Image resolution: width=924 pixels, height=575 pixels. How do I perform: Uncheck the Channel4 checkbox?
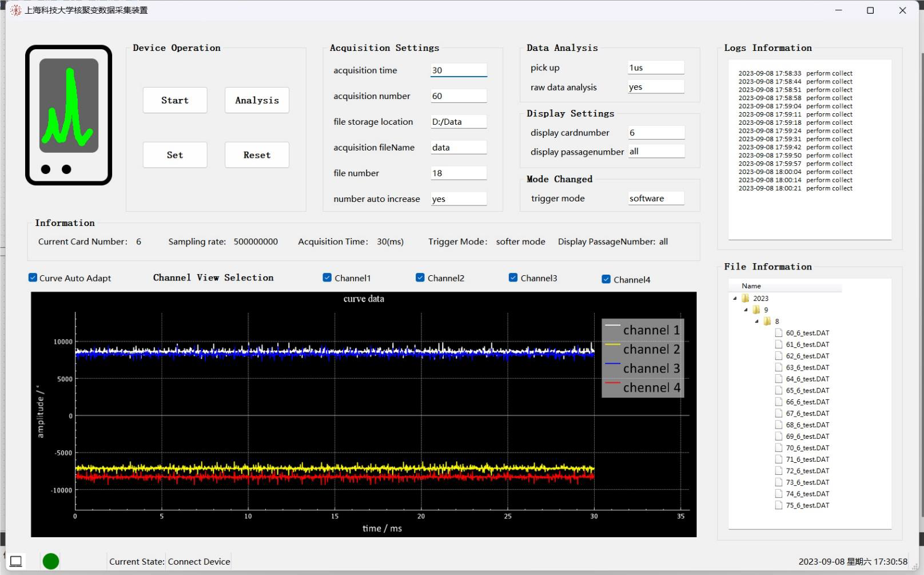pos(606,279)
